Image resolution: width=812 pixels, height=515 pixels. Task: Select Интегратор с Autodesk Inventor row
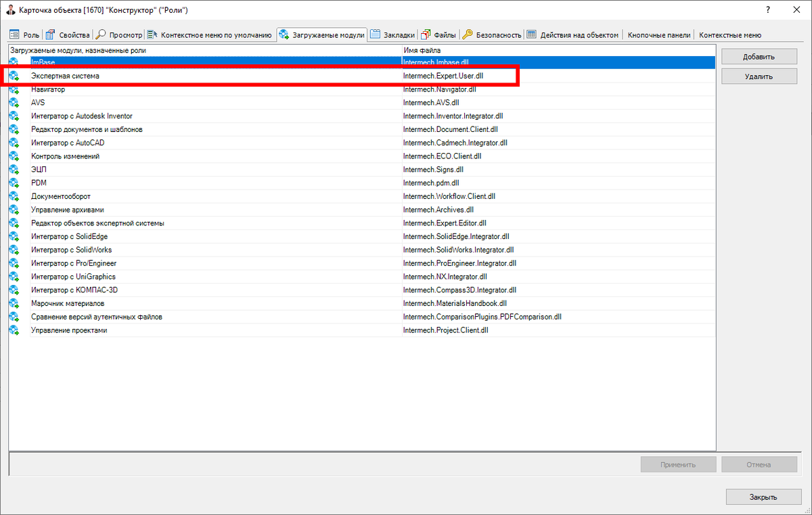click(x=362, y=116)
